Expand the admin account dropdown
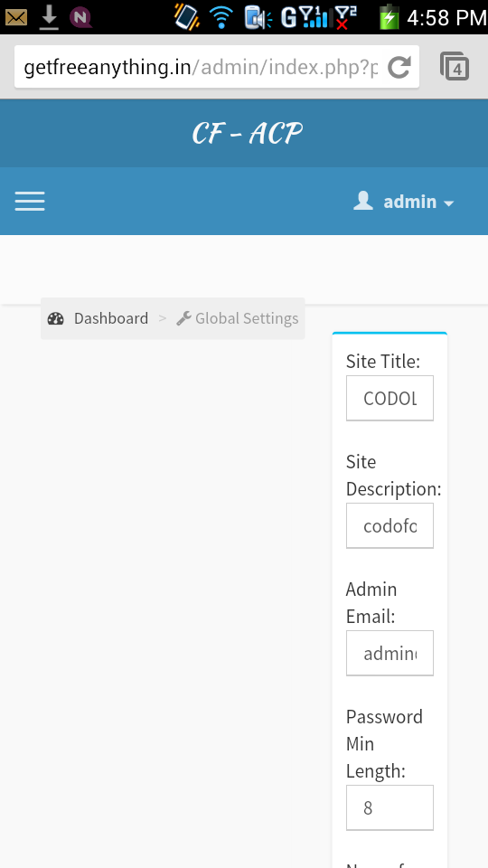 pyautogui.click(x=404, y=202)
